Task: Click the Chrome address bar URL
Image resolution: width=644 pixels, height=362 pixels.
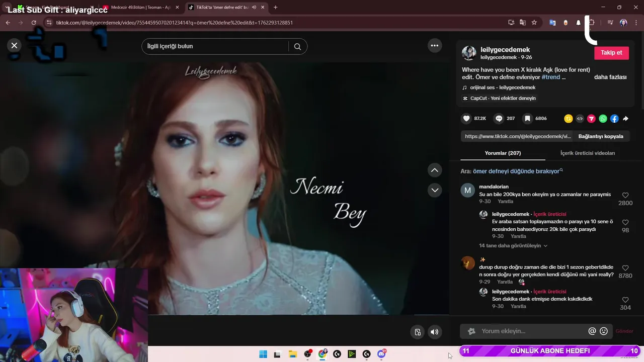Action: (x=174, y=23)
